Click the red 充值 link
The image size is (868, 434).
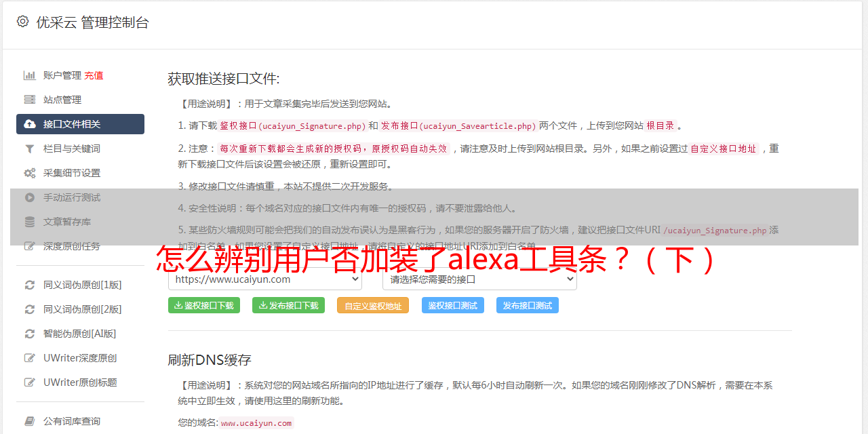click(94, 75)
